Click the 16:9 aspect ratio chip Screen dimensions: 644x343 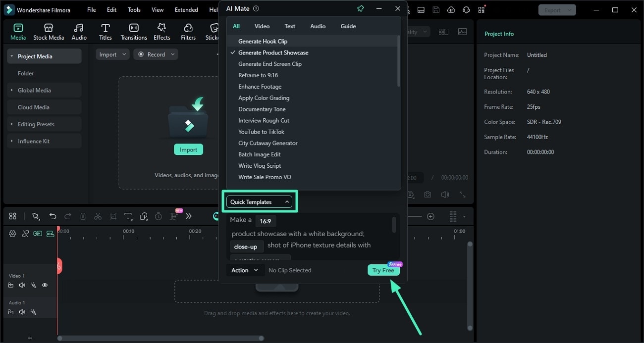coord(266,221)
